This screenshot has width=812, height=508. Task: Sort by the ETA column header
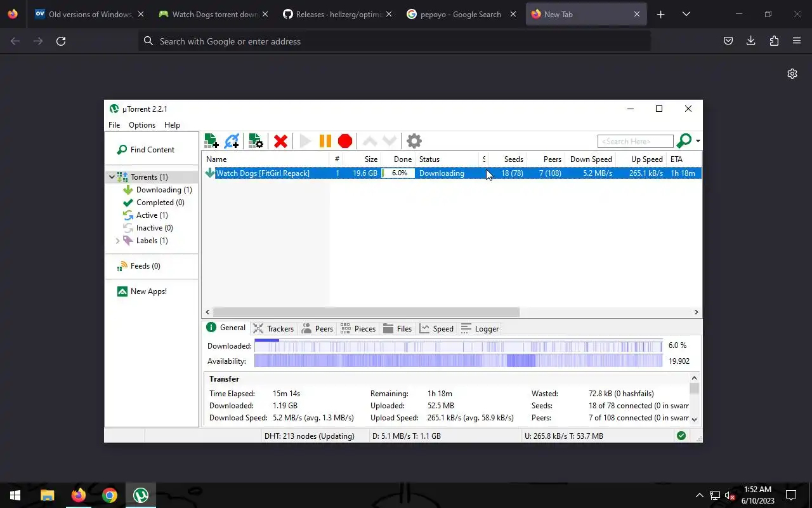point(684,159)
